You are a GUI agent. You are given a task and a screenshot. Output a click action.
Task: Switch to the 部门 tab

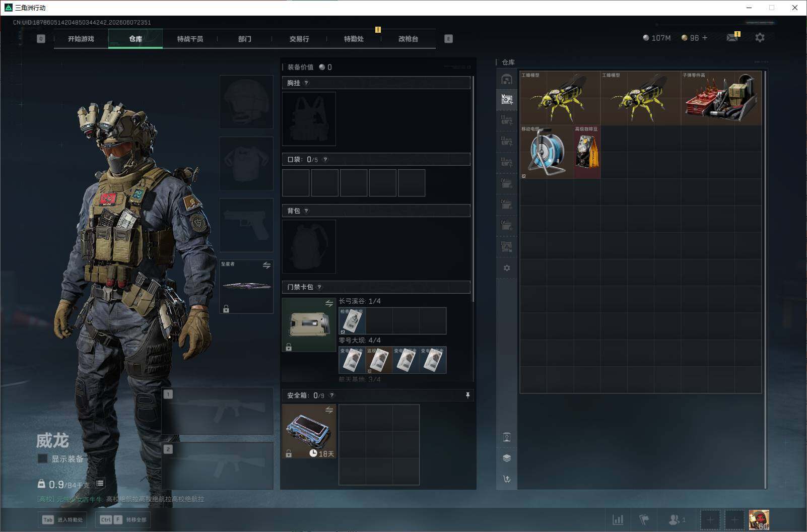click(x=244, y=39)
